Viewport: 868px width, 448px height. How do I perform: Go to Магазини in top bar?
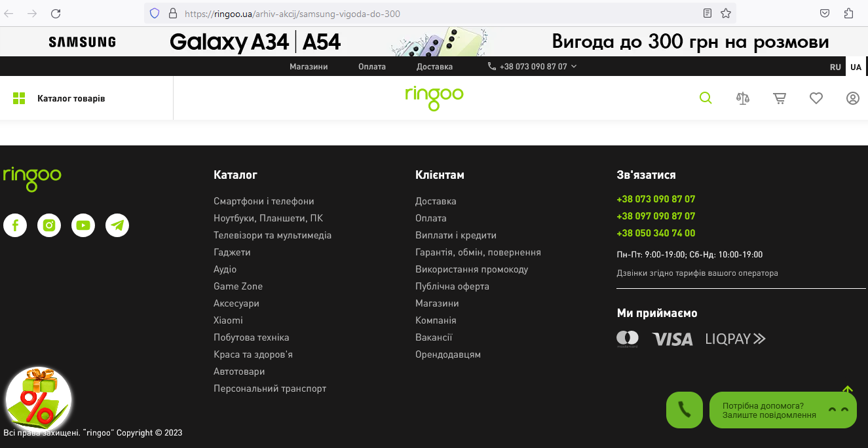coord(309,67)
